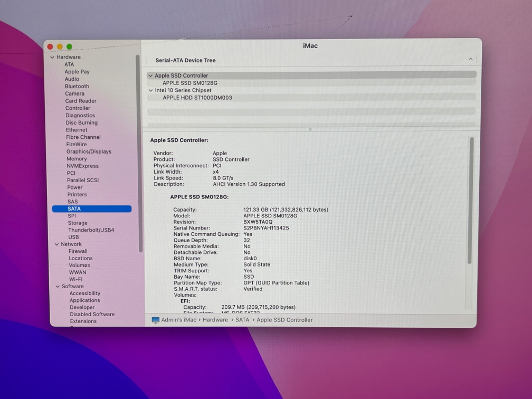Click the red close window button
Image resolution: width=532 pixels, height=399 pixels.
click(x=50, y=47)
